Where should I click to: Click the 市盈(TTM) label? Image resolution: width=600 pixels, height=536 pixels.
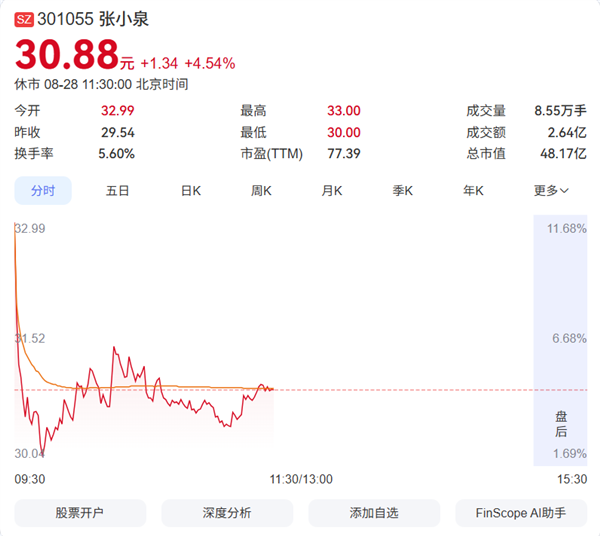pyautogui.click(x=272, y=154)
